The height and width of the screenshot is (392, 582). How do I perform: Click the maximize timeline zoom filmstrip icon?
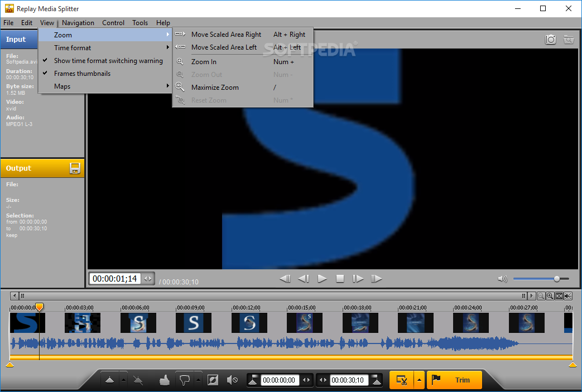[x=559, y=296]
